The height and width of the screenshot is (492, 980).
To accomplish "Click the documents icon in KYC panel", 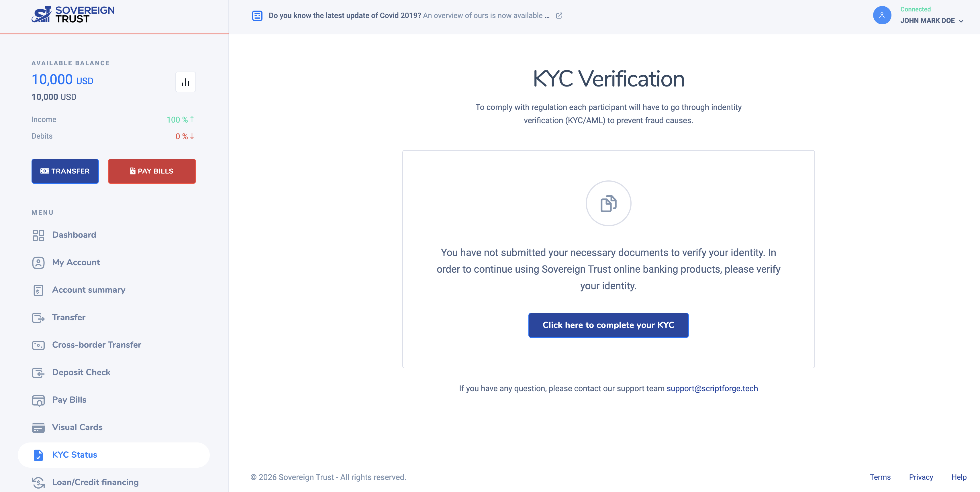I will click(x=608, y=203).
